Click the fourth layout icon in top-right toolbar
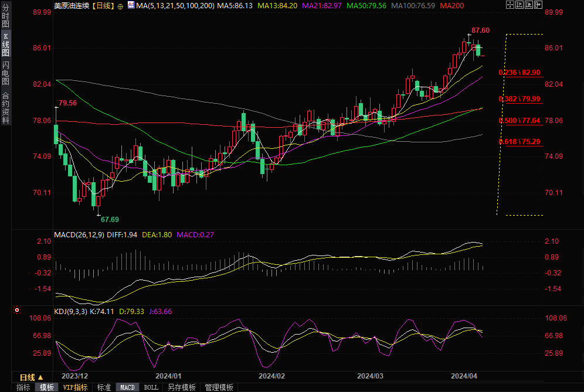 click(x=538, y=5)
